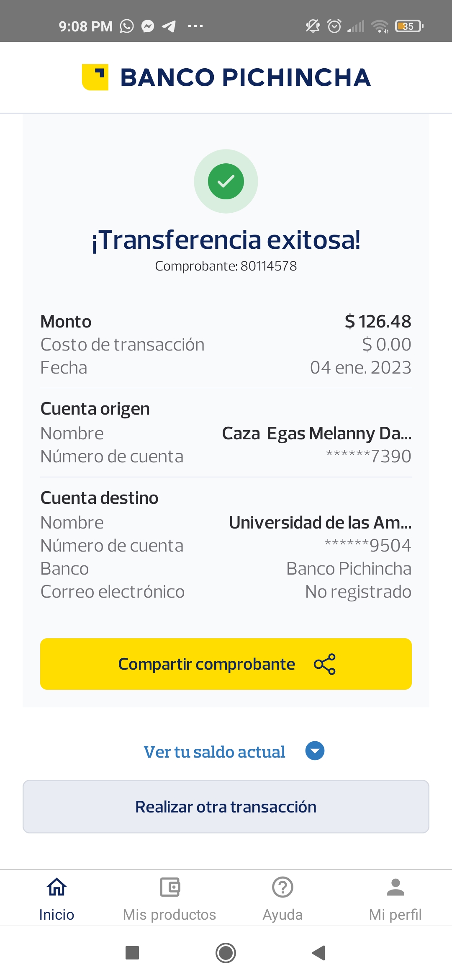Tap the share icon on yellow button

coord(325,664)
